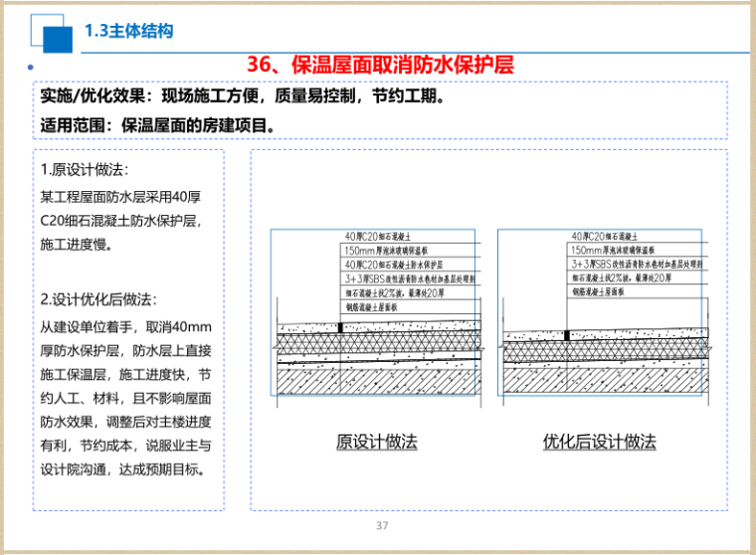The width and height of the screenshot is (756, 555).
Task: Click the black joint marker in original design diagram
Action: click(x=341, y=327)
